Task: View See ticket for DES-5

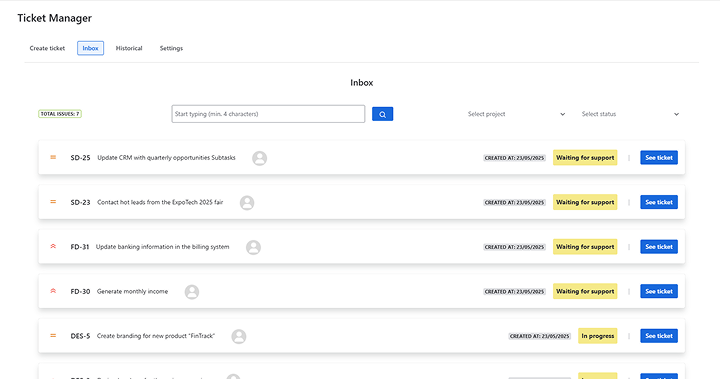Action: (659, 336)
